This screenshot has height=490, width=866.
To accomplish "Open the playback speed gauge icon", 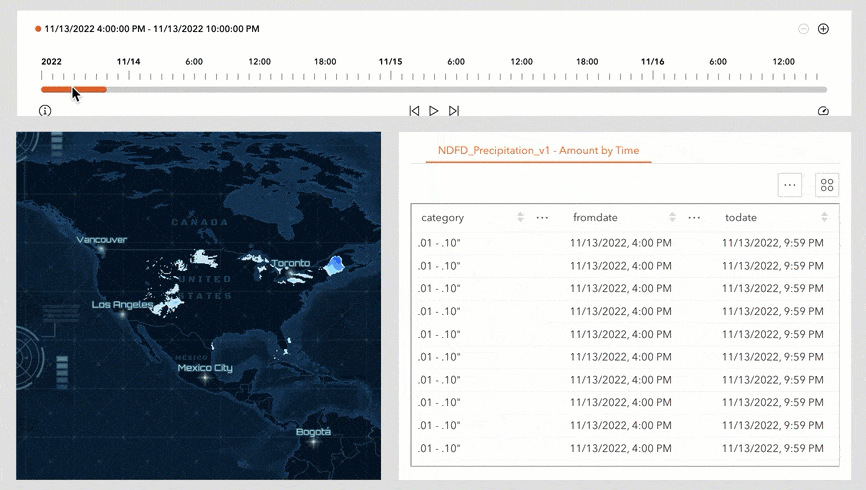I will pyautogui.click(x=823, y=111).
